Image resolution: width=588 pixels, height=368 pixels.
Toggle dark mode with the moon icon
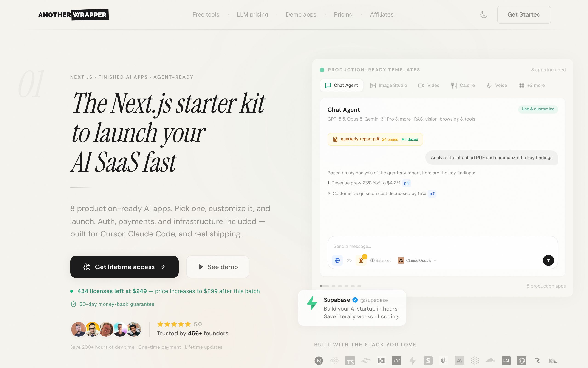tap(483, 14)
